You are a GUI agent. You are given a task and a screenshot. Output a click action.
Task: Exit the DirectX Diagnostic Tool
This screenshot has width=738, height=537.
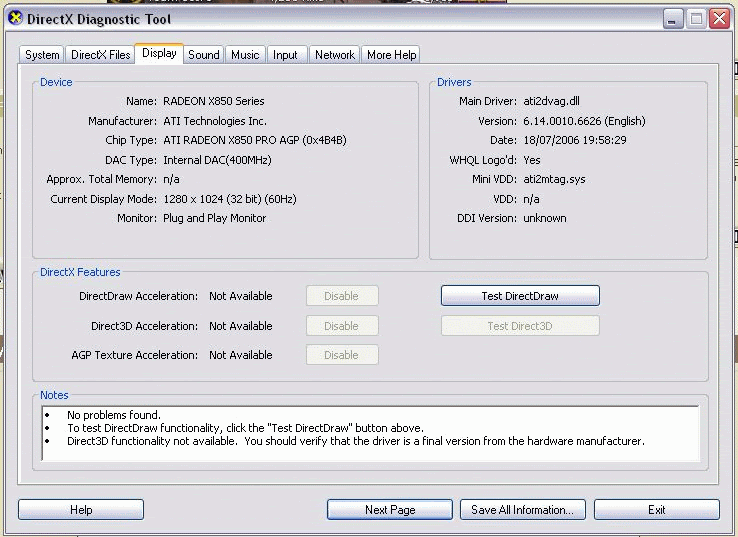[657, 510]
